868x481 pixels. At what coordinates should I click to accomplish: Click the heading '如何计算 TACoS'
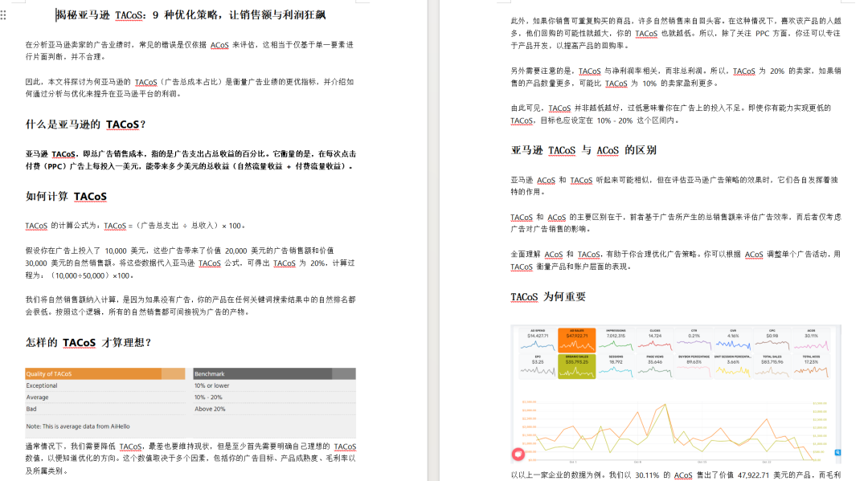coord(66,196)
